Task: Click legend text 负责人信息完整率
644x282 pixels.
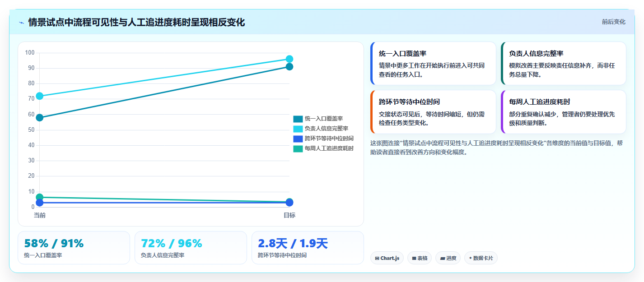Action: pos(327,129)
